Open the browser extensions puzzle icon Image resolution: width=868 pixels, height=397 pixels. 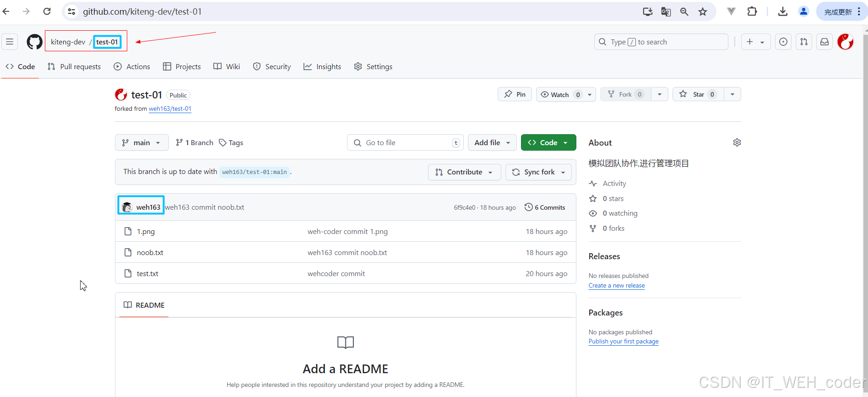(x=752, y=11)
